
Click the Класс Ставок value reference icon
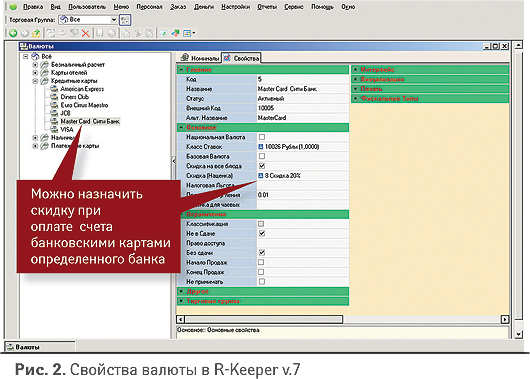coord(261,147)
